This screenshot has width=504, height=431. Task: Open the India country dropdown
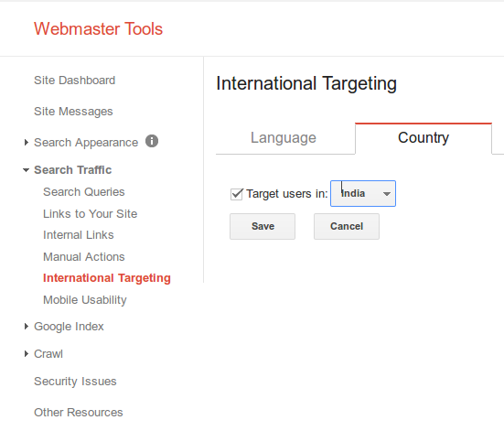click(363, 194)
